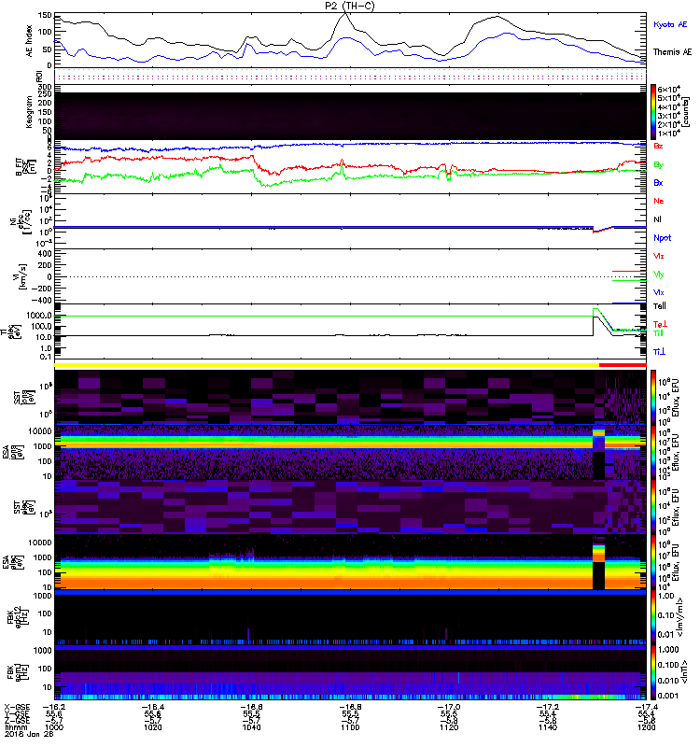Select the green Viy legend entry
The image size is (700, 747).
coord(659,275)
